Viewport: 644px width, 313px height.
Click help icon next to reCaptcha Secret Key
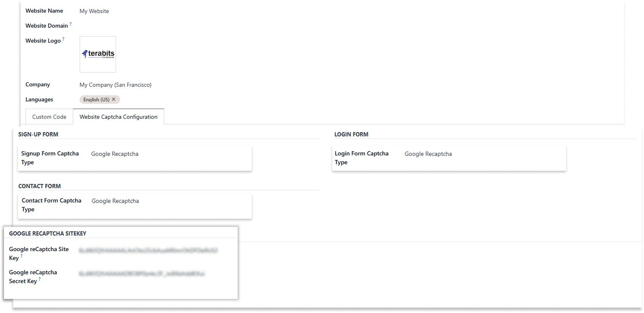[x=40, y=279]
